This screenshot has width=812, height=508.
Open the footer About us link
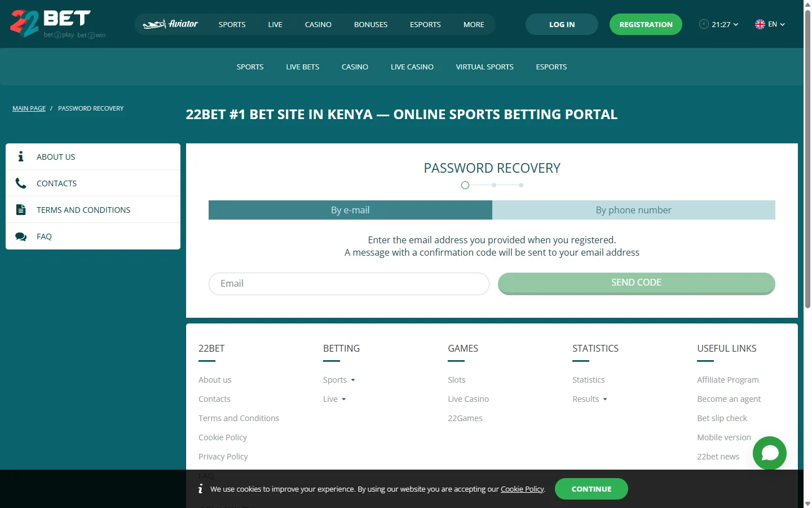pyautogui.click(x=215, y=380)
